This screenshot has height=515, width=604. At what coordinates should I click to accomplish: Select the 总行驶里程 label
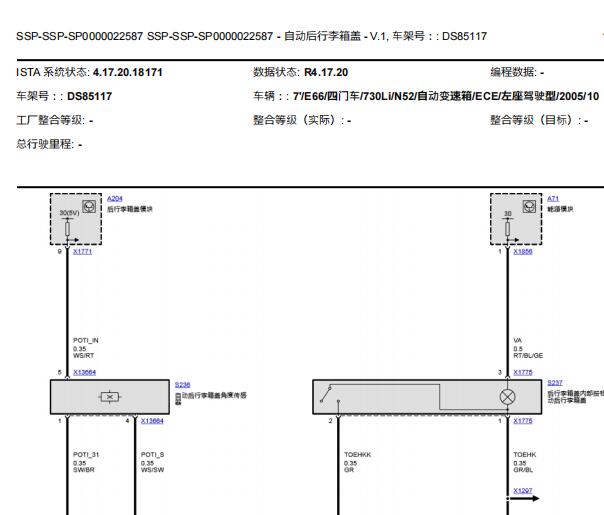point(45,144)
